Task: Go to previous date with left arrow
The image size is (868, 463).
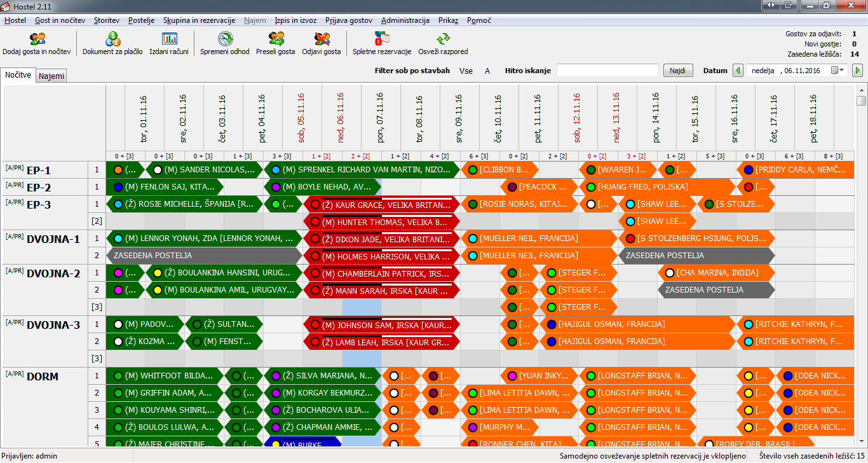Action: [x=738, y=71]
